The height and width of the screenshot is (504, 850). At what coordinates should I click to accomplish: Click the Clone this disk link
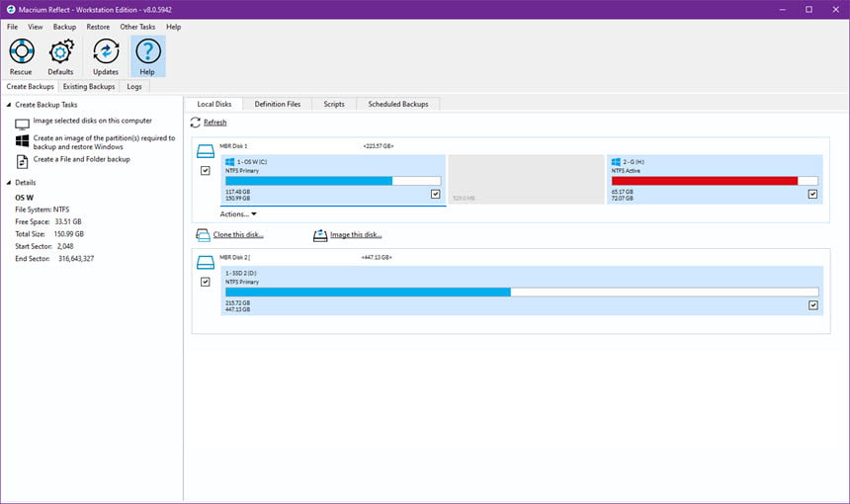[x=238, y=234]
